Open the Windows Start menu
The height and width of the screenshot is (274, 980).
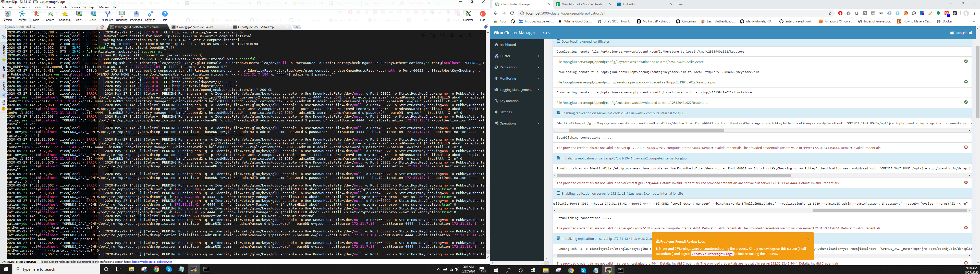(x=6, y=269)
